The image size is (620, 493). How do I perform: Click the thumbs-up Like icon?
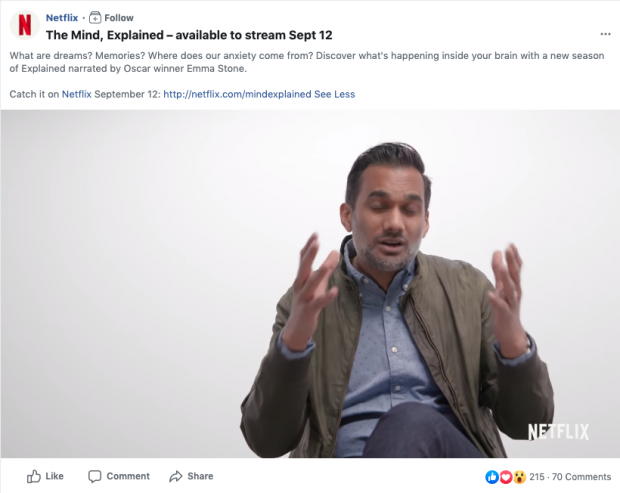point(34,476)
